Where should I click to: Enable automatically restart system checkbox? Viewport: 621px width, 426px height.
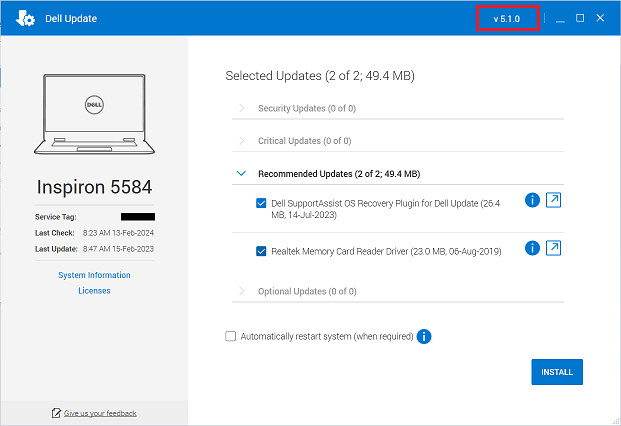click(x=231, y=337)
